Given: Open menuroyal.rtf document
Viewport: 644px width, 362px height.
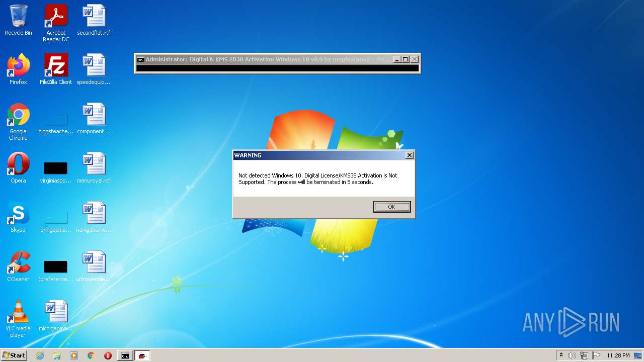Looking at the screenshot, I should (x=94, y=168).
